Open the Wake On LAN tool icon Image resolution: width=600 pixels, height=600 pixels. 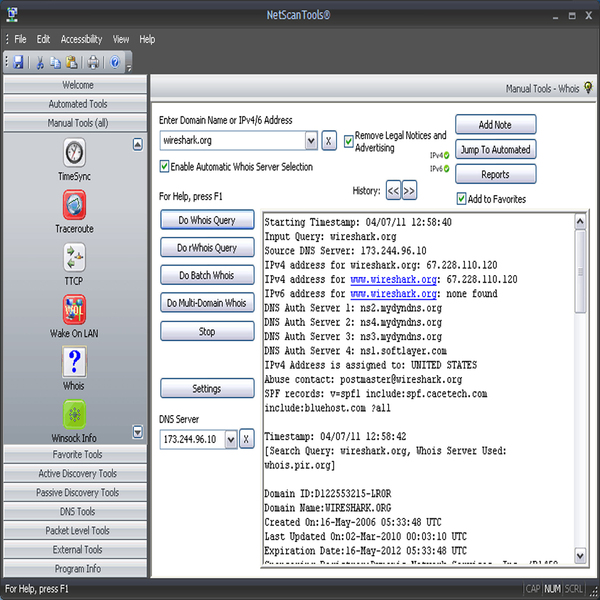74,309
